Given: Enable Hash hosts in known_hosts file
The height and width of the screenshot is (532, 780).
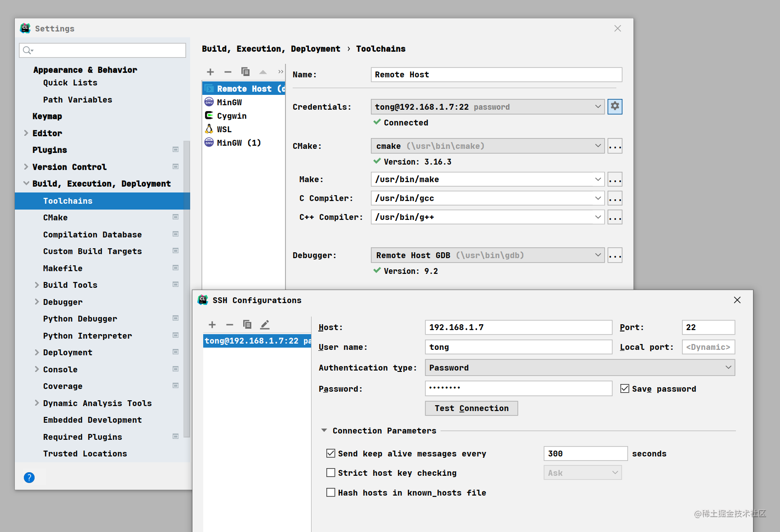Looking at the screenshot, I should click(331, 492).
